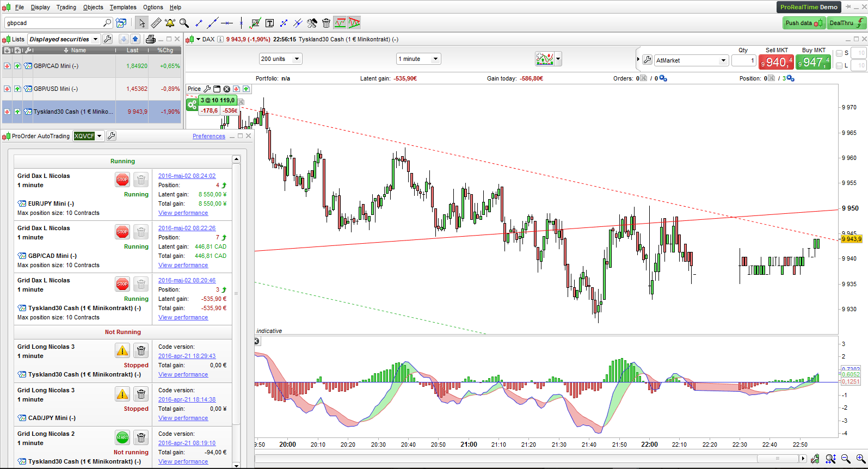Open the Help menu

click(175, 7)
